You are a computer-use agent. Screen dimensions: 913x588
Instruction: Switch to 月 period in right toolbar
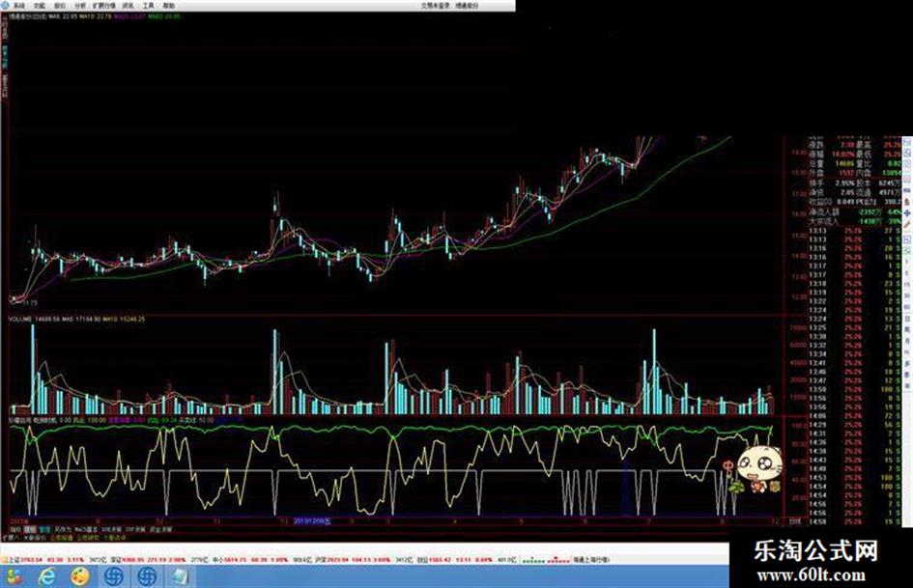906,340
